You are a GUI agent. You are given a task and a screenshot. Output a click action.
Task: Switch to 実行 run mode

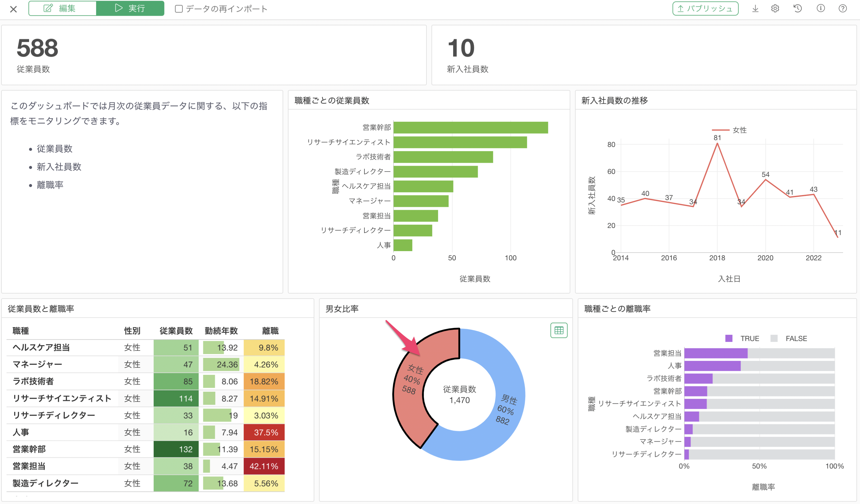point(130,9)
